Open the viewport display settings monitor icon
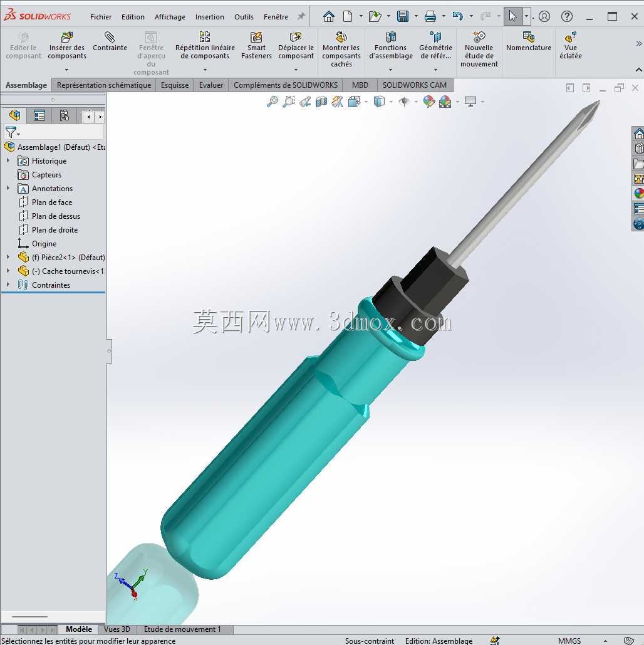Viewport: 644px width, 645px height. [x=470, y=102]
